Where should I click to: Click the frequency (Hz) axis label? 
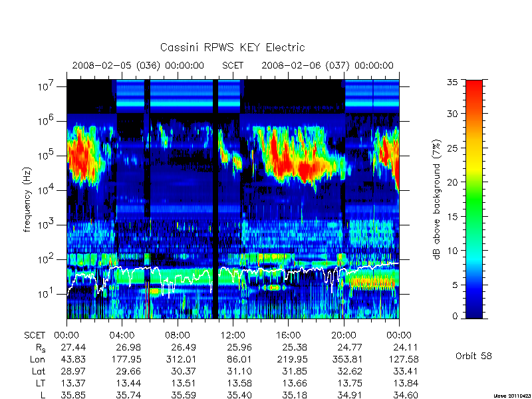27,200
